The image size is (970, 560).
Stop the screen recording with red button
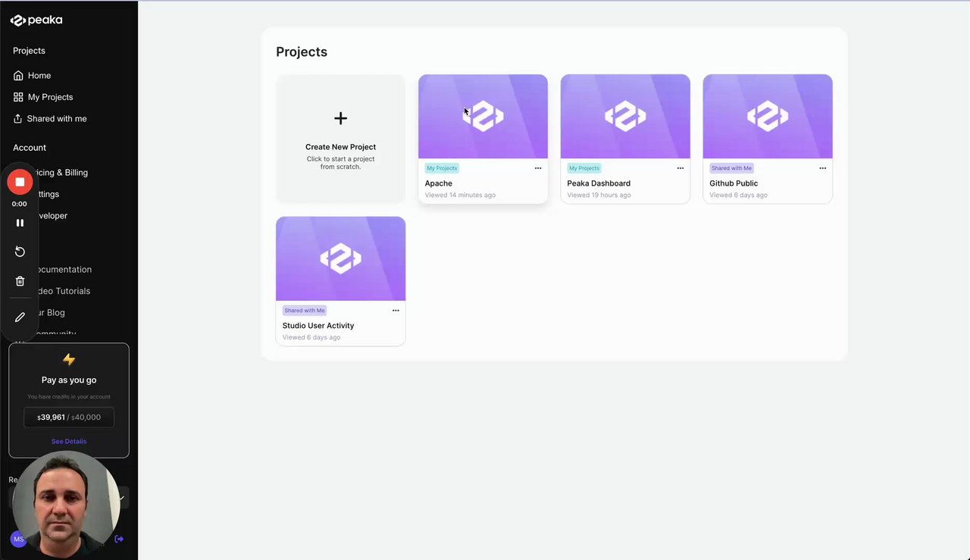tap(20, 182)
